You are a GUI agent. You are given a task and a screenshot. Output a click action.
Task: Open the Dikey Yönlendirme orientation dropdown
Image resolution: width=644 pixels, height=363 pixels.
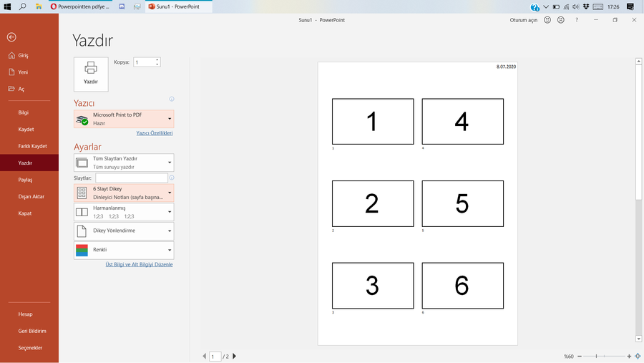tap(124, 231)
